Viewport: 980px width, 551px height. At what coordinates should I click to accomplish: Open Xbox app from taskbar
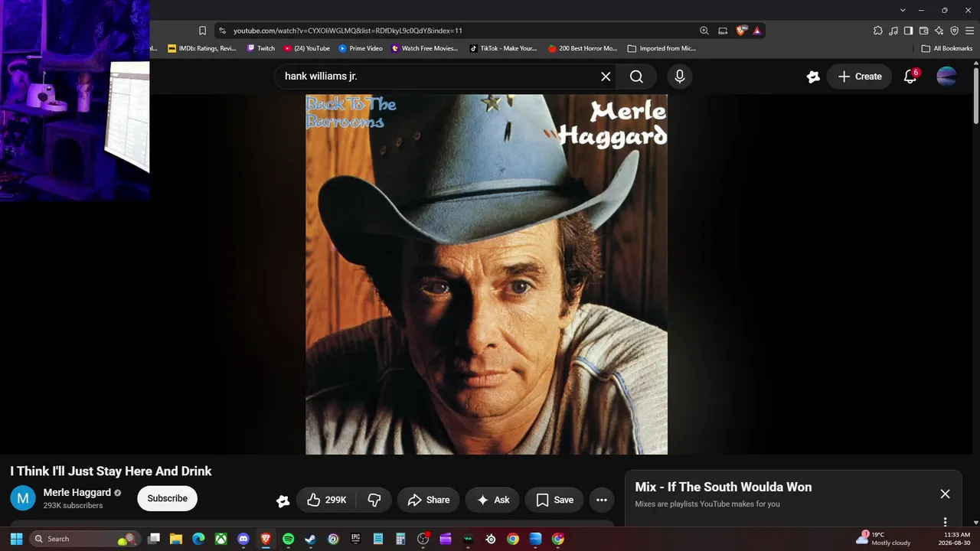pos(220,539)
